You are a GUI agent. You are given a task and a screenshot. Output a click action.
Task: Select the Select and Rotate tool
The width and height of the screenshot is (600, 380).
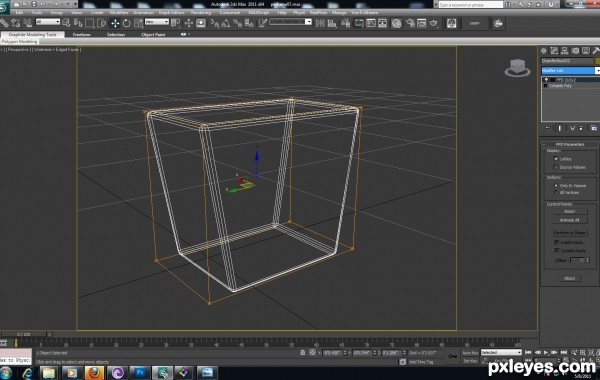point(127,23)
